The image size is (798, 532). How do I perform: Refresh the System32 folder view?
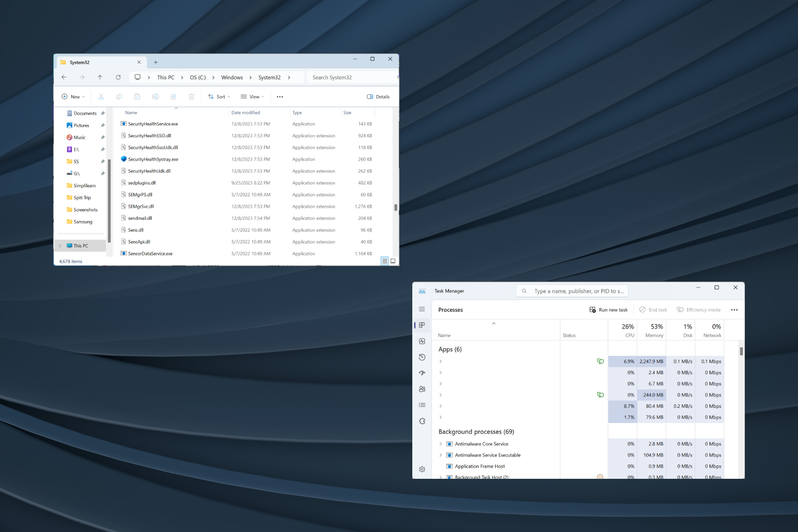point(118,77)
